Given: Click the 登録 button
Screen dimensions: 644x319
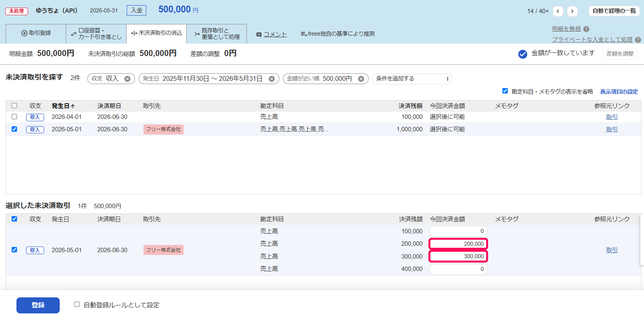Looking at the screenshot, I should [38, 305].
